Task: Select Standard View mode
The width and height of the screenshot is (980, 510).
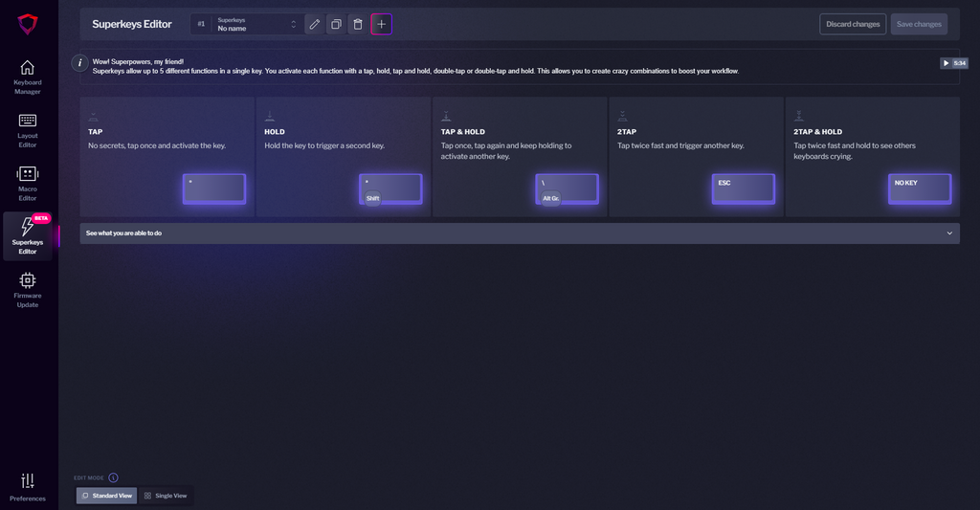Action: 107,496
